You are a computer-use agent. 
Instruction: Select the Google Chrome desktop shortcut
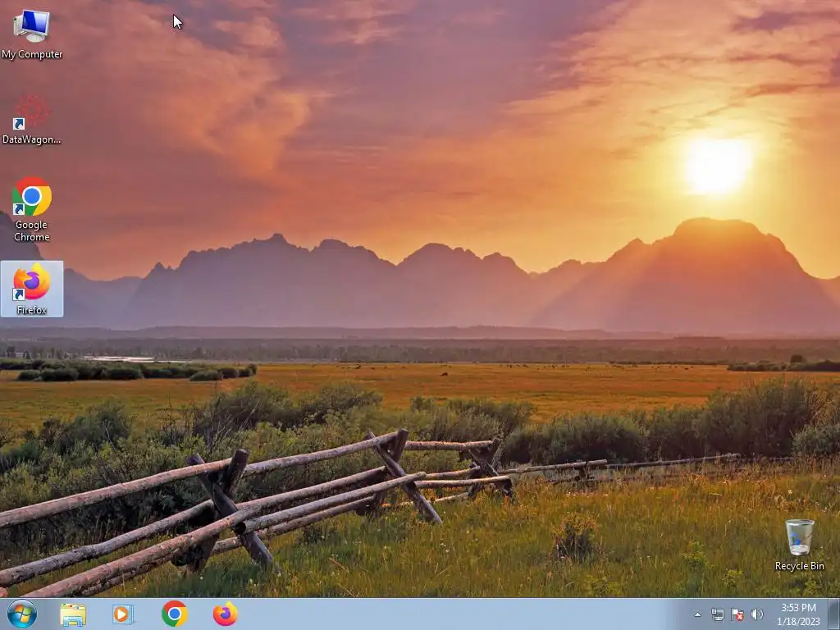(32, 209)
